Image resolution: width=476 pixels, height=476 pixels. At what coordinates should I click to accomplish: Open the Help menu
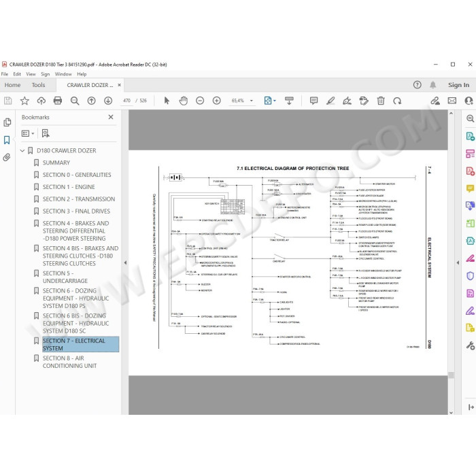[82, 74]
